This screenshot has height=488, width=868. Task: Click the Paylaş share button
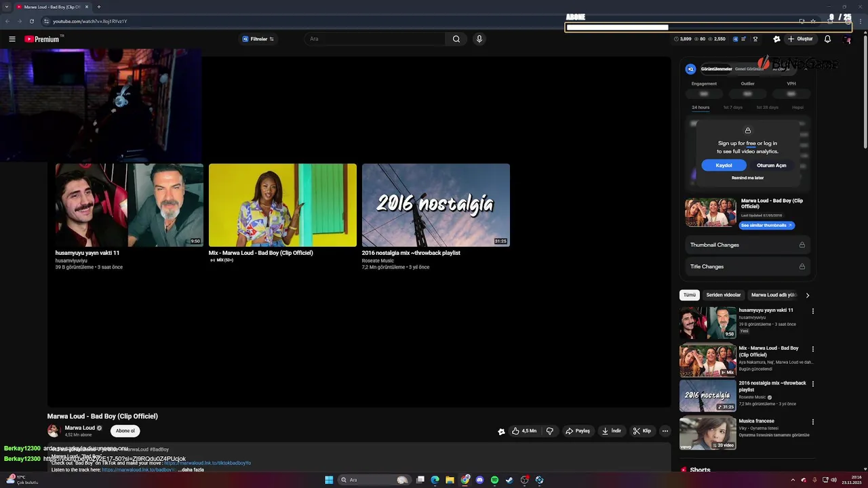[578, 431]
